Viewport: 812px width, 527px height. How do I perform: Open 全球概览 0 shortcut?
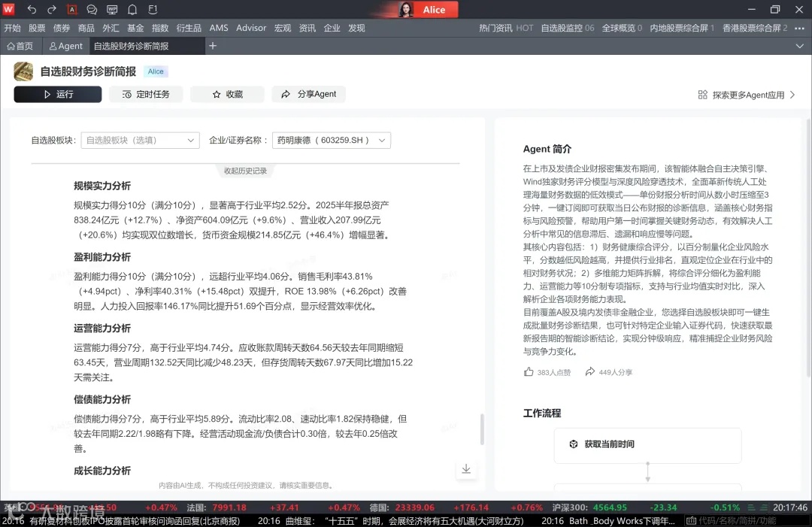tap(622, 28)
